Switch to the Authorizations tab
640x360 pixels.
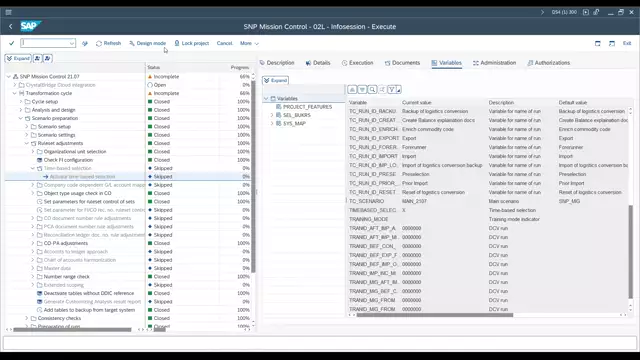pos(549,63)
